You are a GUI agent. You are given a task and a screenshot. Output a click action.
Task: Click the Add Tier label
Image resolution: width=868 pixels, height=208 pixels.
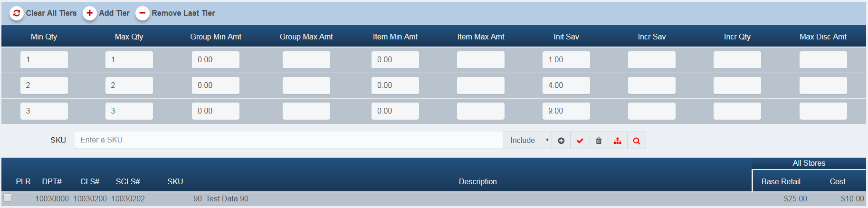[x=114, y=13]
